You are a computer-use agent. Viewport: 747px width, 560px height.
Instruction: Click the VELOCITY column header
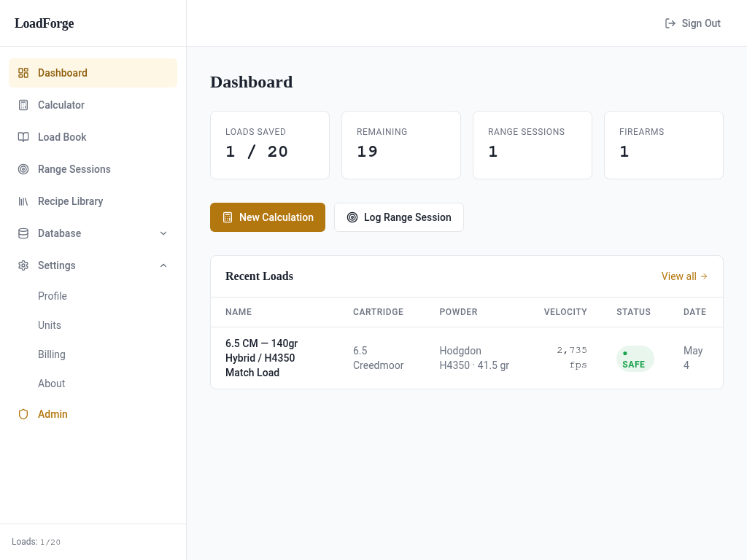(565, 312)
